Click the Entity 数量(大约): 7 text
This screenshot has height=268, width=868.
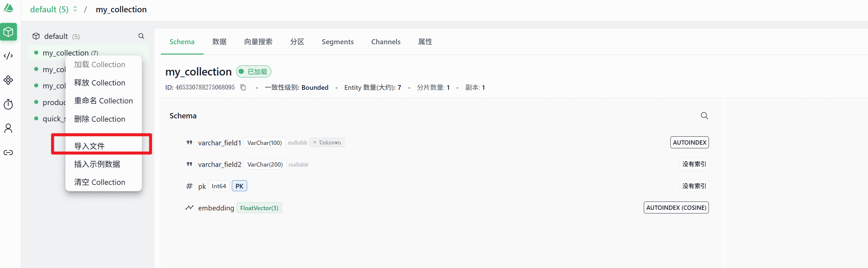coord(373,87)
